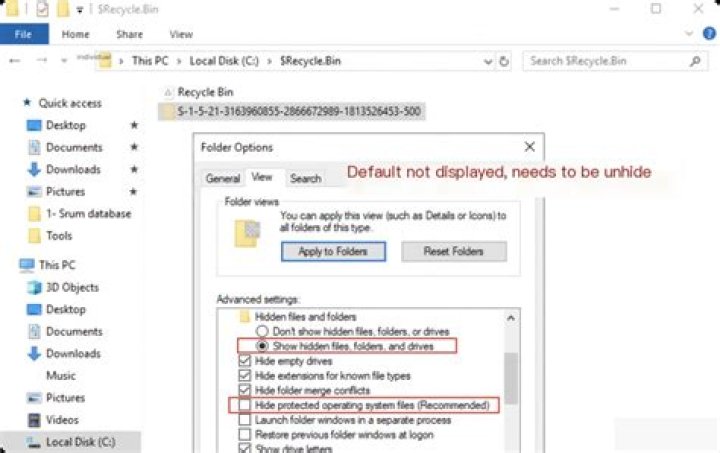Image resolution: width=720 pixels, height=453 pixels.
Task: Enable Restore previous folder windows at logon
Action: pyautogui.click(x=244, y=435)
